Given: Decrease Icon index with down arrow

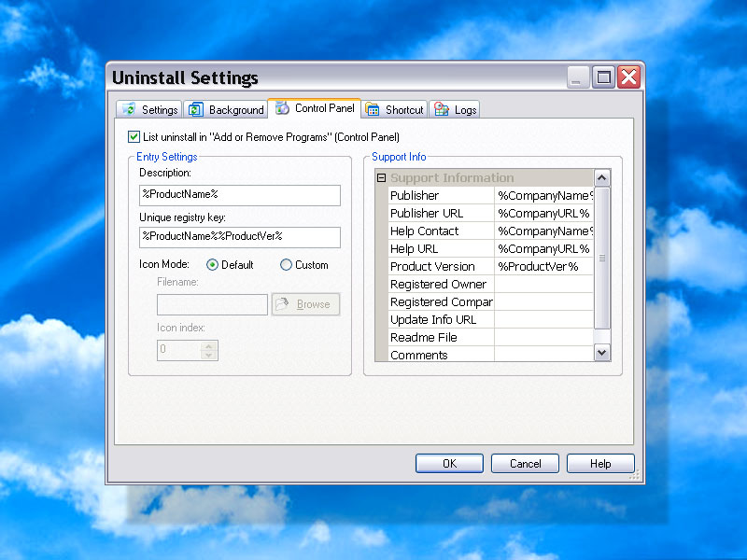Looking at the screenshot, I should pos(208,356).
